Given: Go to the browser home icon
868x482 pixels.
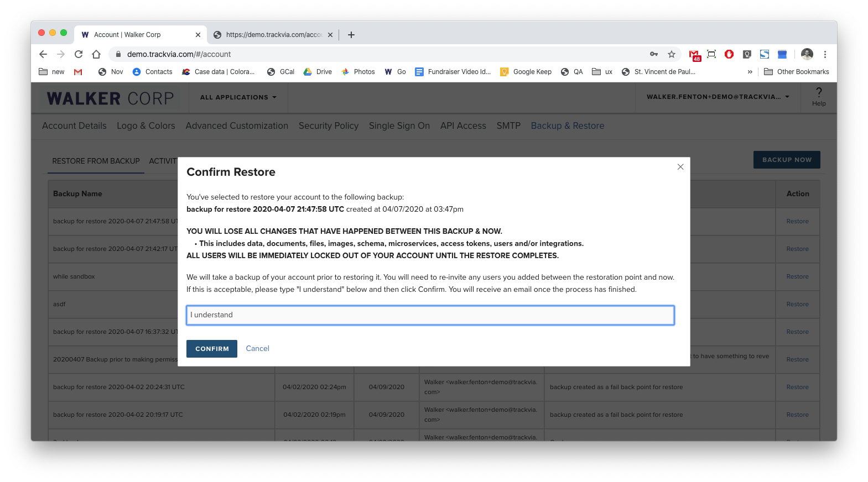Looking at the screenshot, I should pos(96,54).
